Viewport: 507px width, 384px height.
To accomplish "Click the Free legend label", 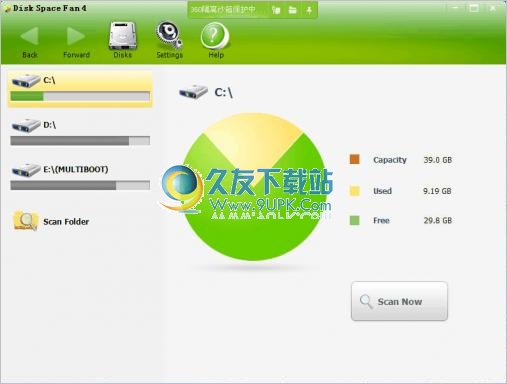I will pyautogui.click(x=381, y=220).
